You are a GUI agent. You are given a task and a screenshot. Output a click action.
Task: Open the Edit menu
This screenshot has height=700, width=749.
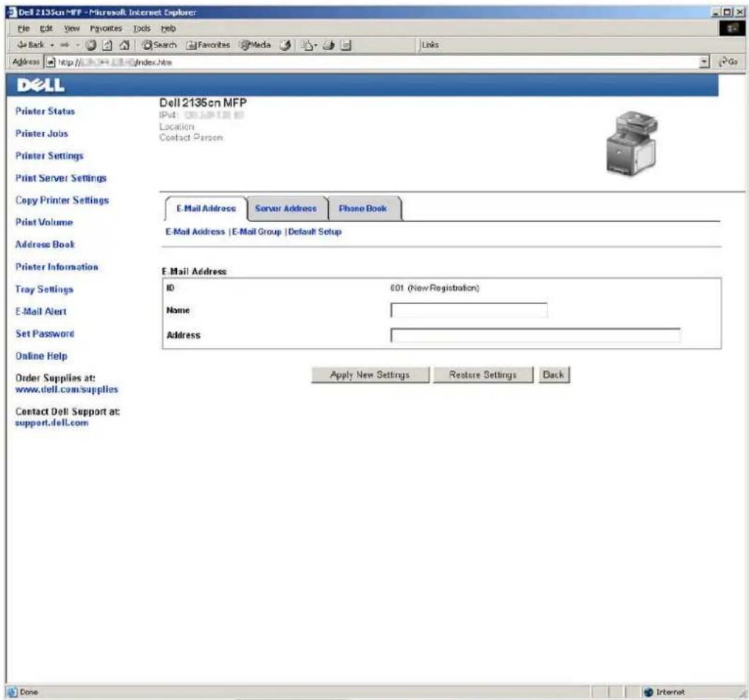[x=47, y=29]
